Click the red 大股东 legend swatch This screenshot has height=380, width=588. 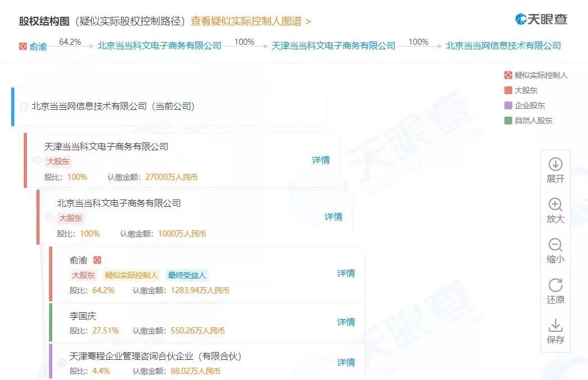click(x=508, y=90)
